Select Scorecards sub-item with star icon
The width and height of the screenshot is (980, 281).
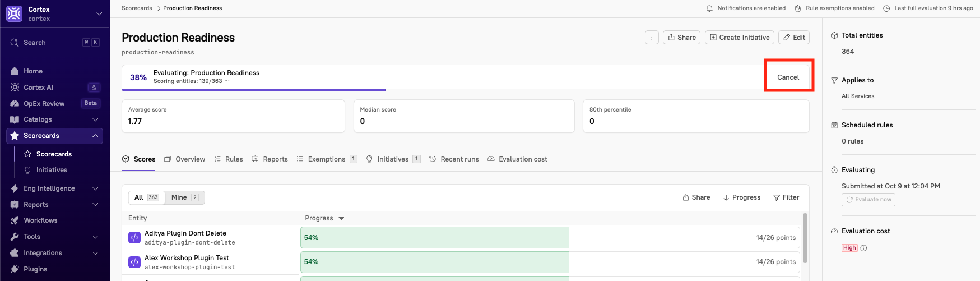[x=54, y=154]
